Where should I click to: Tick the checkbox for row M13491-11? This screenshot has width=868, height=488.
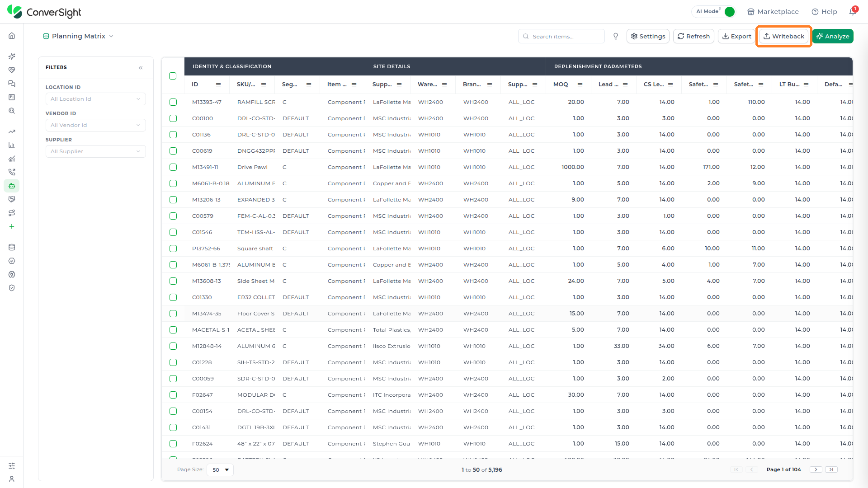pyautogui.click(x=173, y=167)
